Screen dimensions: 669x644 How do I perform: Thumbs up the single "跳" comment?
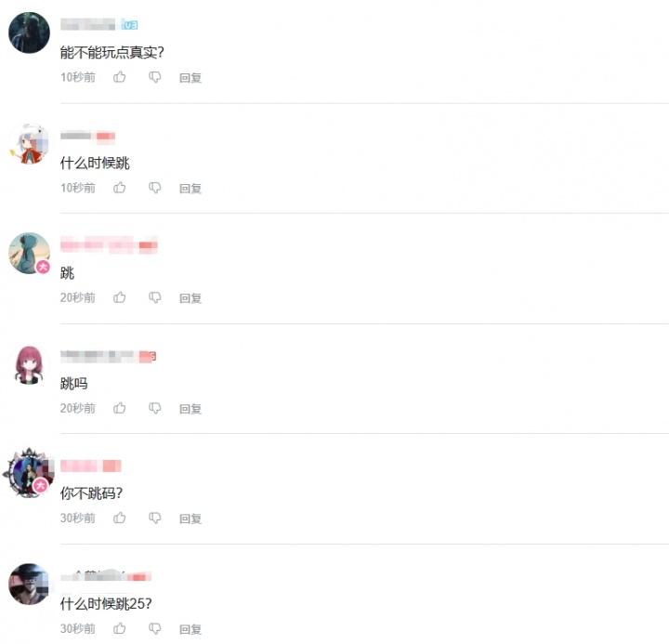pos(120,297)
